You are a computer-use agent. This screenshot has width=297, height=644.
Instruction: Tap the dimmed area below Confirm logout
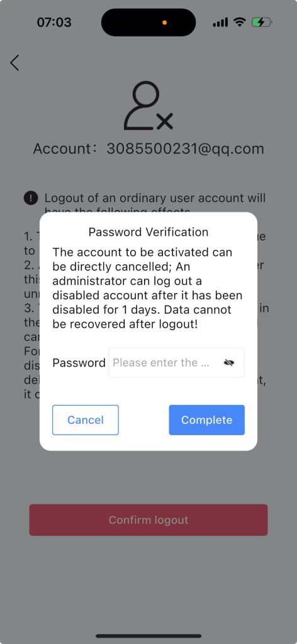(x=148, y=583)
